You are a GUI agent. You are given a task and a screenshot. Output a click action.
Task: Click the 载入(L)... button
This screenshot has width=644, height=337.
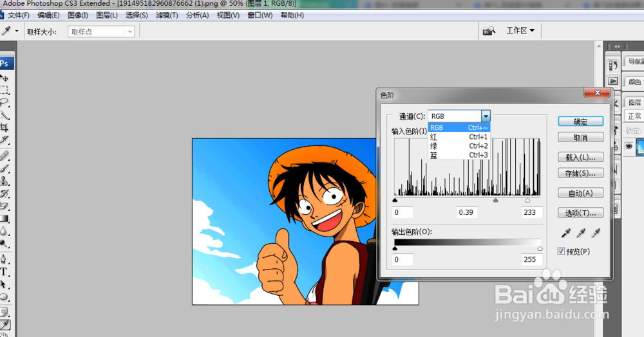580,157
